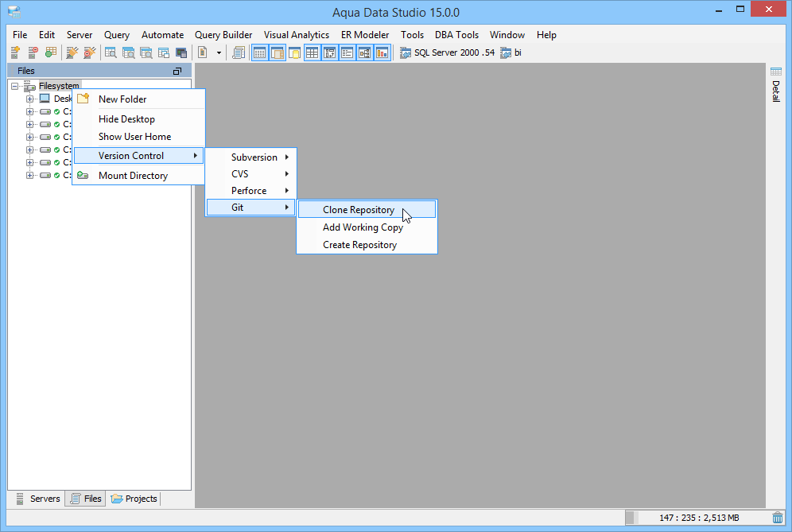The width and height of the screenshot is (792, 532).
Task: Collapse the Filesystem tree node
Action: (x=14, y=86)
